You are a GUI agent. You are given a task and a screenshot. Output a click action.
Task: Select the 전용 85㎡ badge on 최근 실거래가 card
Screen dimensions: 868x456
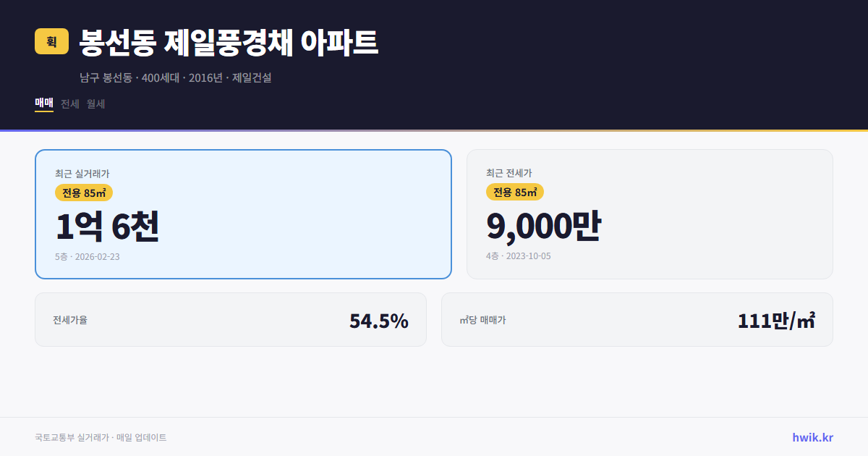(x=85, y=193)
